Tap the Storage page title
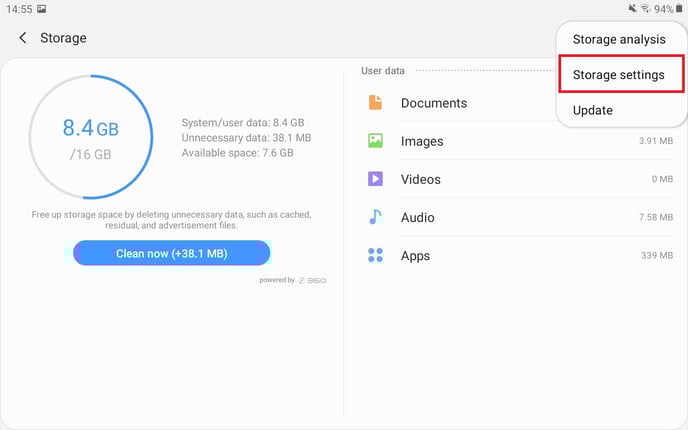Screen dimensions: 688x430 point(63,38)
